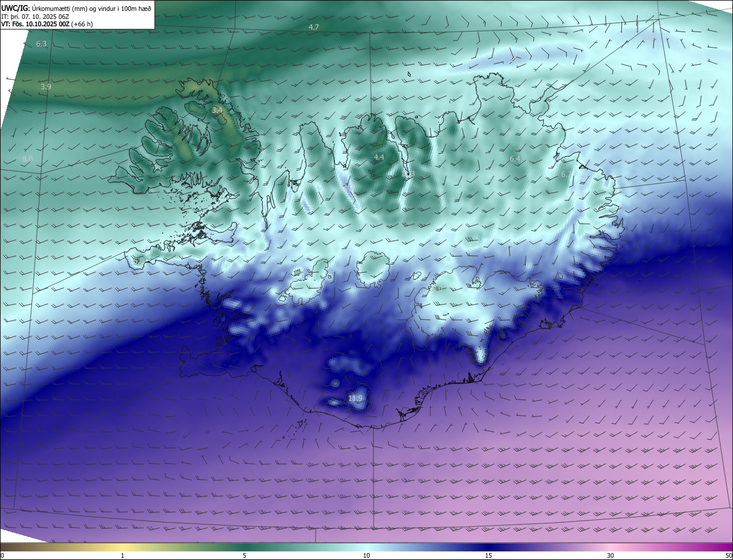Click the 4.7 value label
Screen dimensions: 733x560
[314, 27]
